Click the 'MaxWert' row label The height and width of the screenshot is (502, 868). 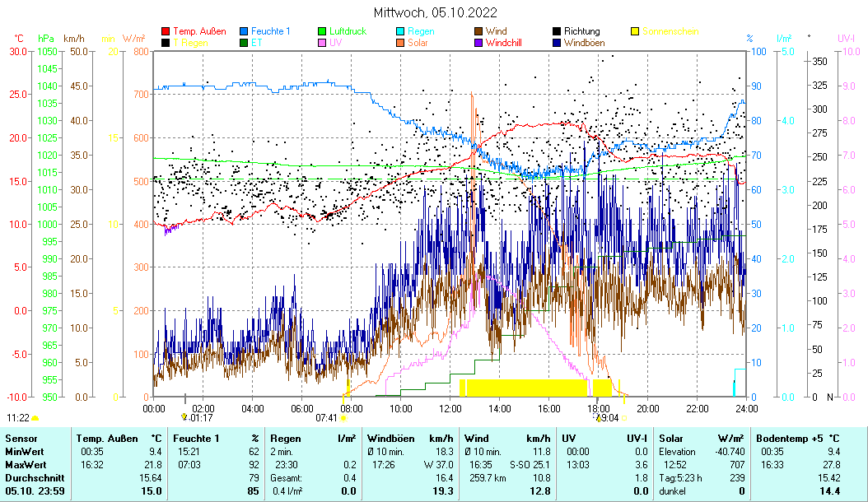[26, 465]
